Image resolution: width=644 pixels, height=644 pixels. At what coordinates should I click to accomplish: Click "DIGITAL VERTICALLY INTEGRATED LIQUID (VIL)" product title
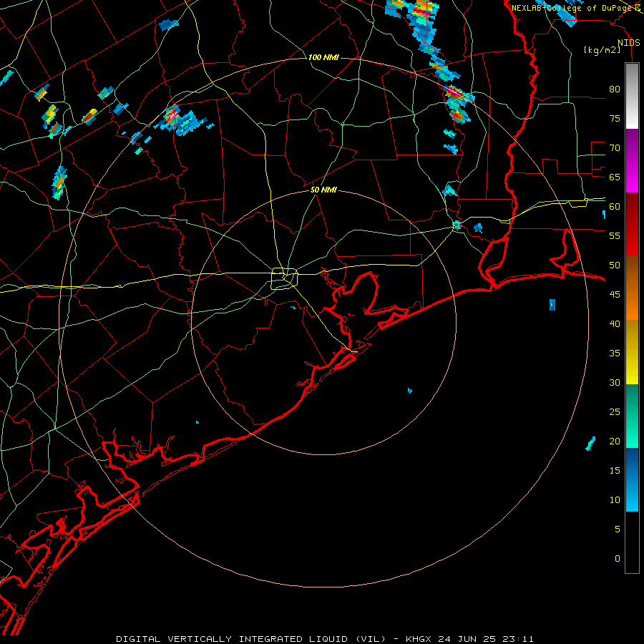click(251, 639)
